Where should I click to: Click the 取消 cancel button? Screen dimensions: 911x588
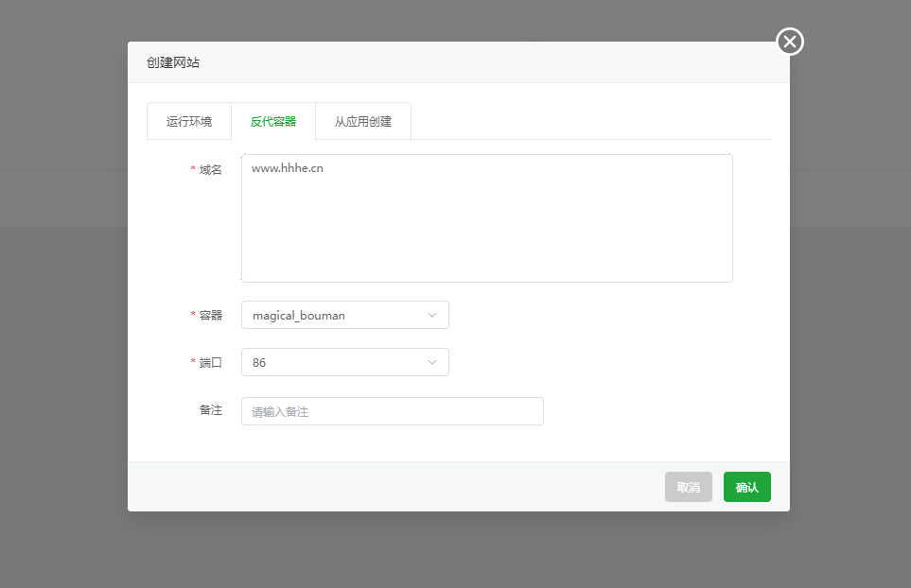(x=689, y=487)
